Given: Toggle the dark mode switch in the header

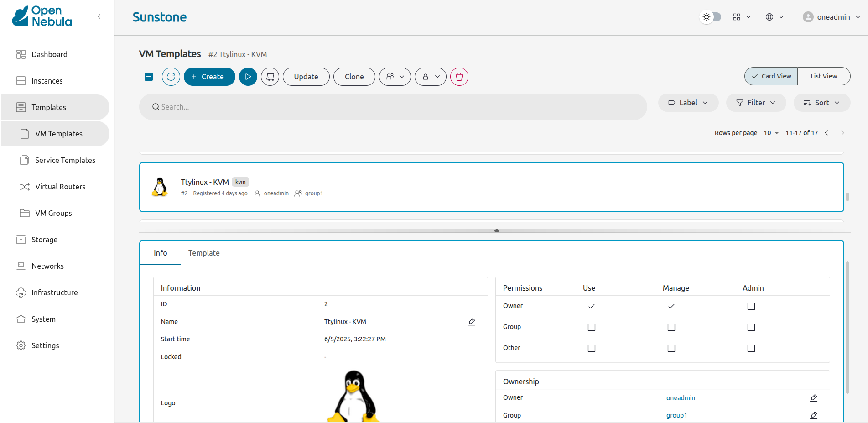Looking at the screenshot, I should 710,16.
